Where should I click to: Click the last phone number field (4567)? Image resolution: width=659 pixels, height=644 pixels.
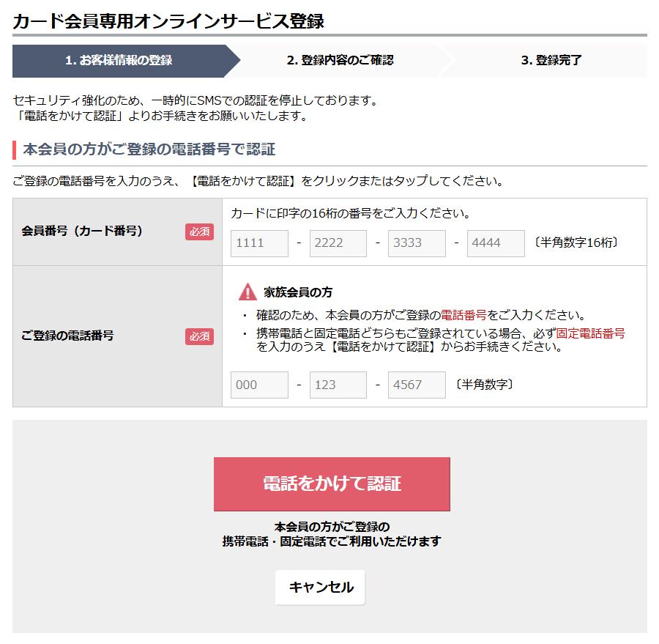(417, 385)
